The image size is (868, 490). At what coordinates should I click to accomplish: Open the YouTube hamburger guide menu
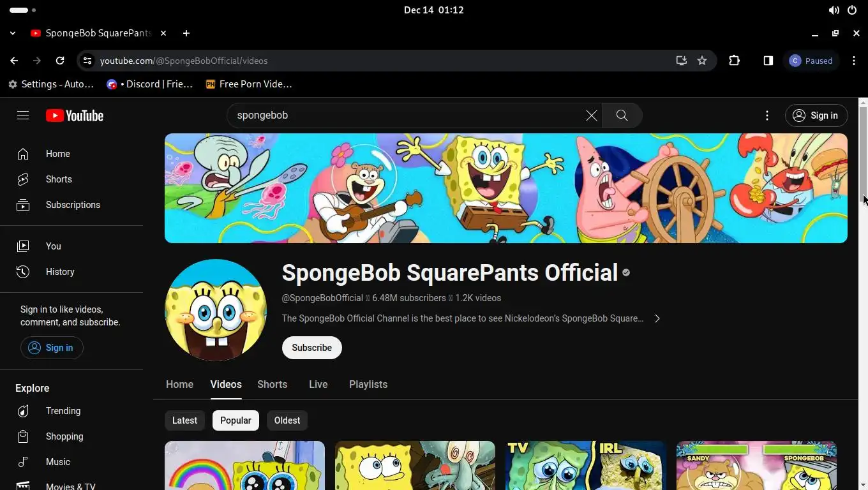pyautogui.click(x=23, y=115)
